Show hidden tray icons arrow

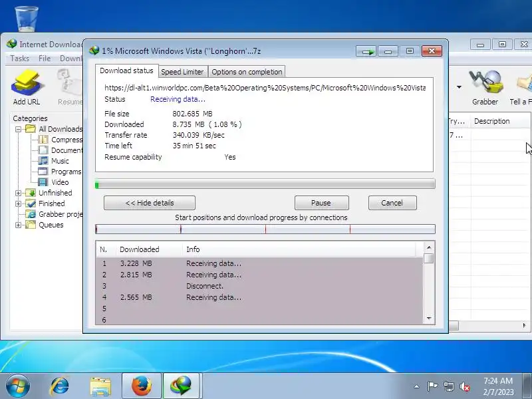coord(417,386)
